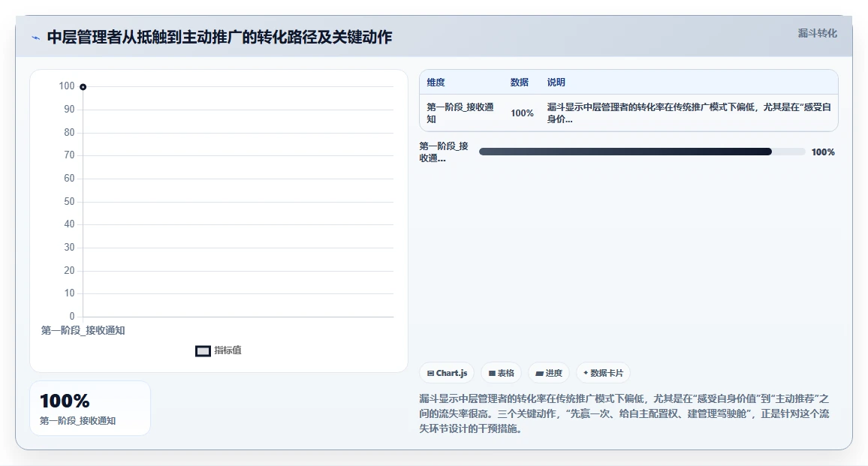Image resolution: width=868 pixels, height=466 pixels.
Task: Click the progress bar label 第一阶段_接收通...
Action: (444, 152)
